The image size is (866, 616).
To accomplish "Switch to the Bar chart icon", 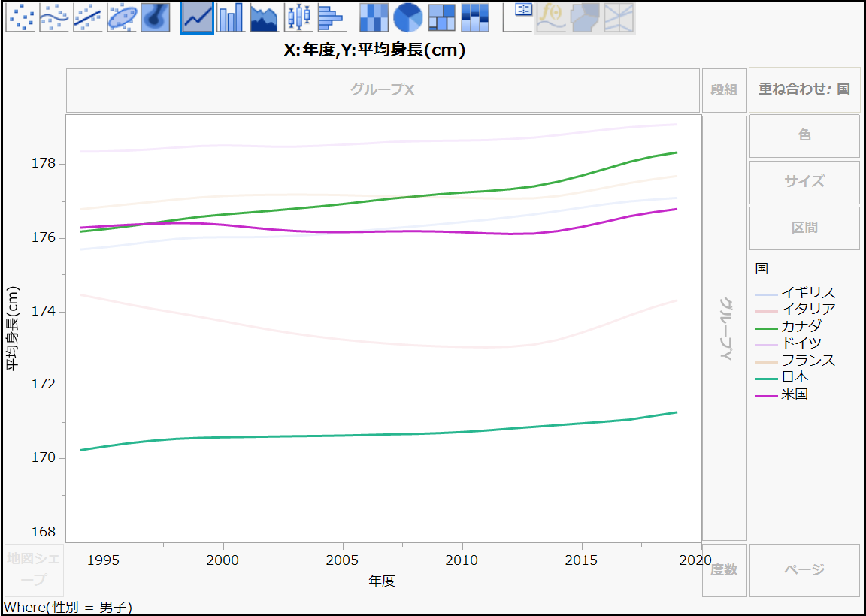I will click(231, 17).
